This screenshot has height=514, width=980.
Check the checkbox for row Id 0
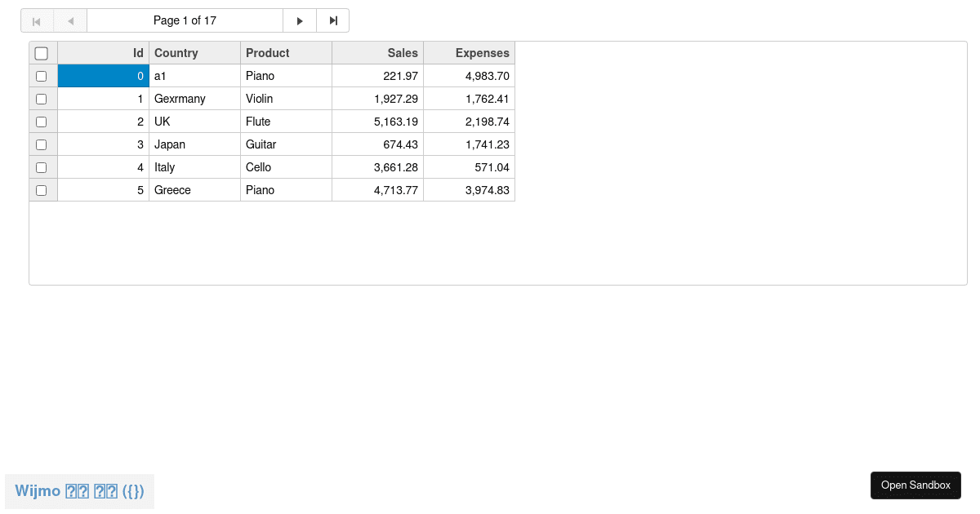point(42,75)
